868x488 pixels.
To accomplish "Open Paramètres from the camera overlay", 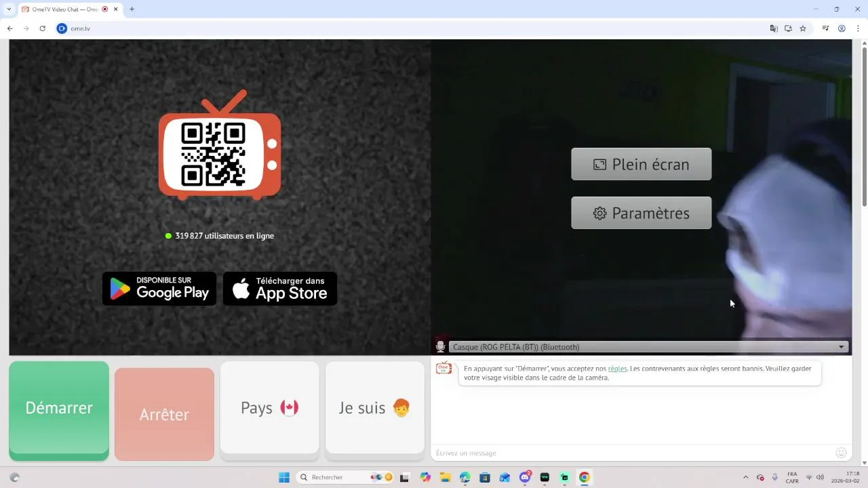I will (x=641, y=213).
